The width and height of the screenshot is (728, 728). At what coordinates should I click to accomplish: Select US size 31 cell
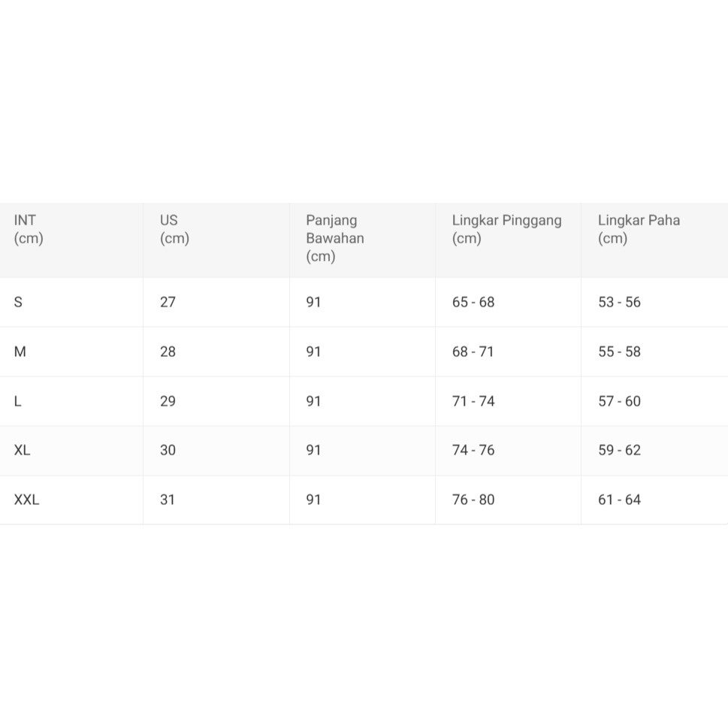[168, 500]
